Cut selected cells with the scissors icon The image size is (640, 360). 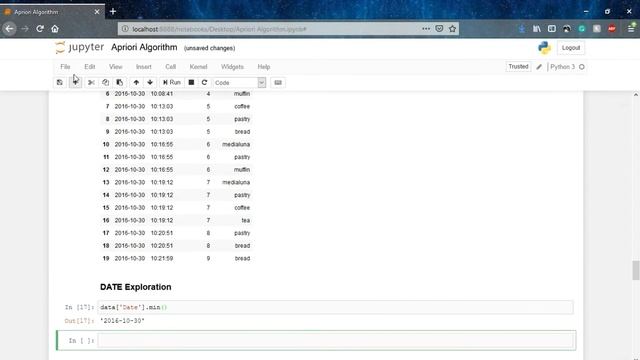pos(91,82)
